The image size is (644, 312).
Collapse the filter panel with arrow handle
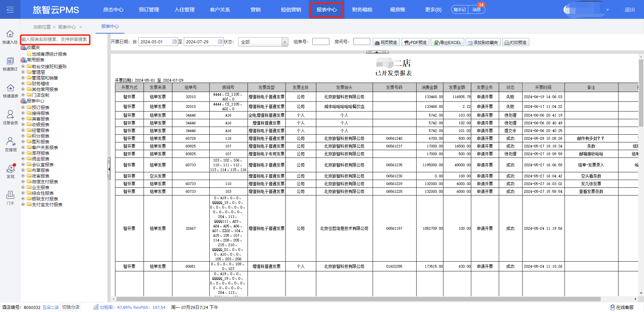(377, 52)
